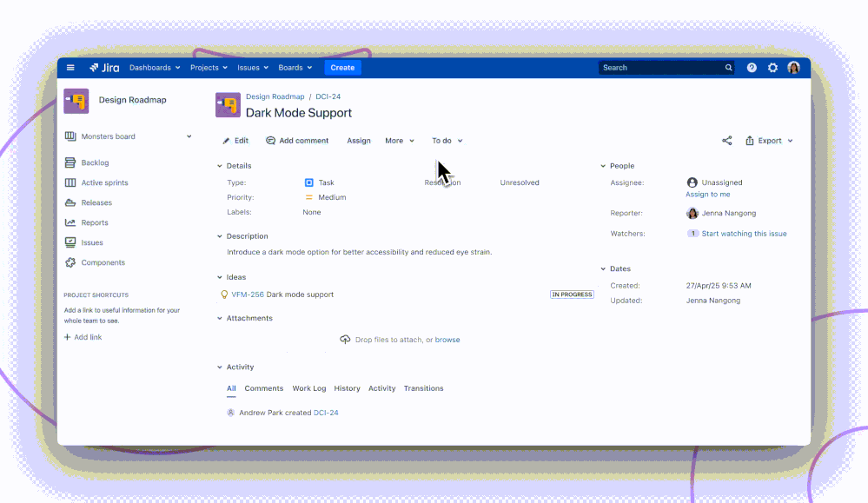
Task: Expand the Monsters board switcher
Action: point(189,136)
